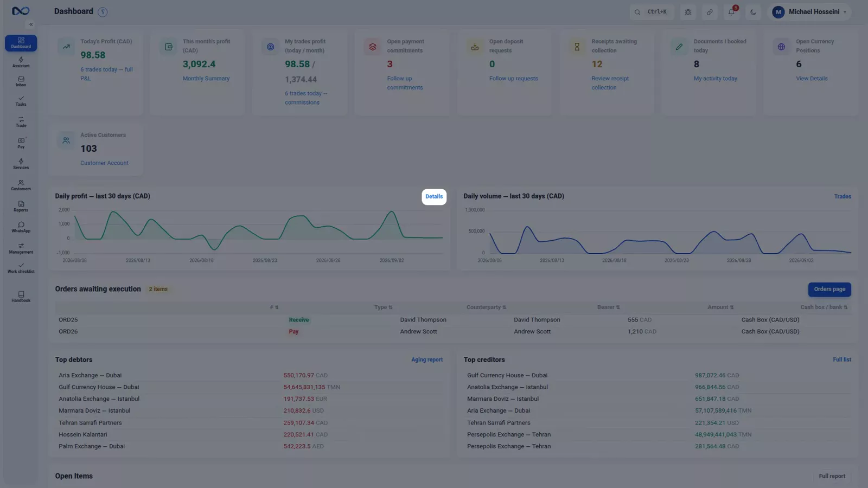Open the Pay section
Viewport: 868px width, 488px height.
pyautogui.click(x=21, y=143)
